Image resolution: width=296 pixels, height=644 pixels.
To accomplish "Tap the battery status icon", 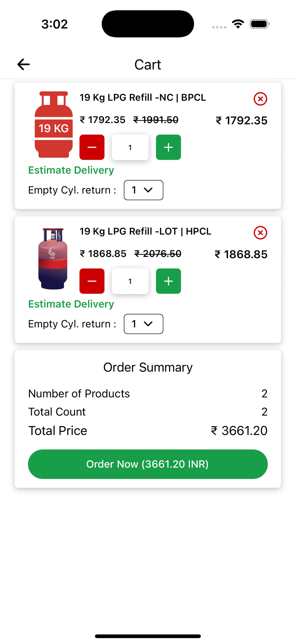I will pos(259,24).
